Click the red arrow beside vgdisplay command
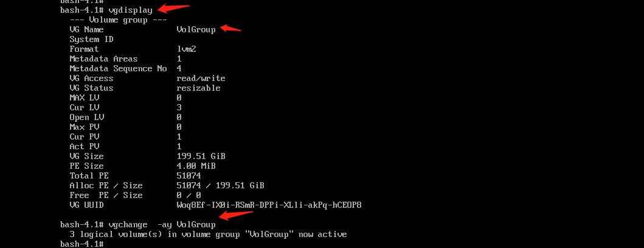Screen dimensions: 644x248 click(174, 7)
